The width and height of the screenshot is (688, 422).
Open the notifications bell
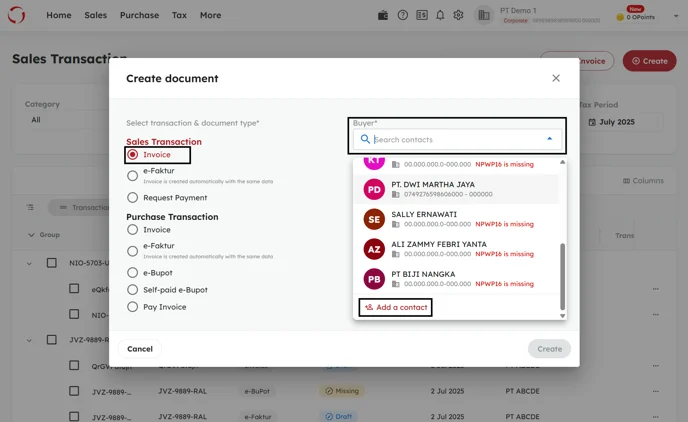(440, 15)
